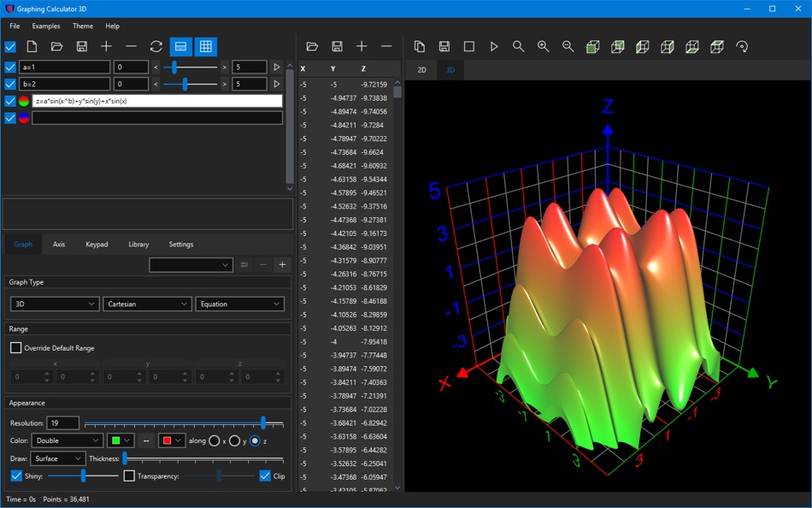Switch to the 2D graph tab

421,70
